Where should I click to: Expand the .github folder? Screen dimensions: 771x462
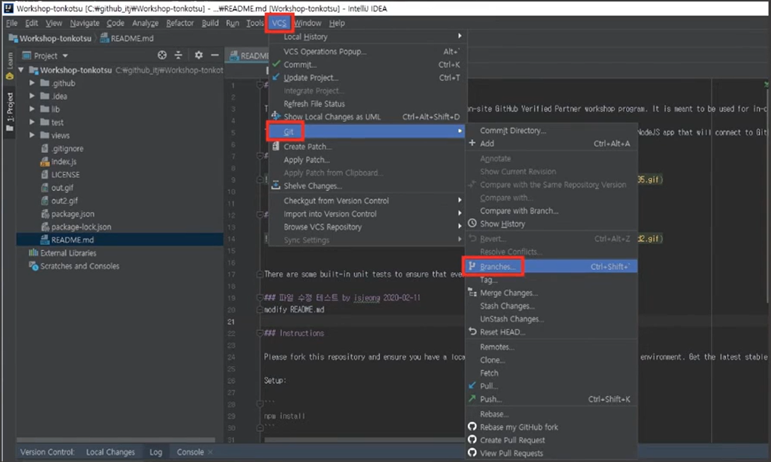point(32,83)
